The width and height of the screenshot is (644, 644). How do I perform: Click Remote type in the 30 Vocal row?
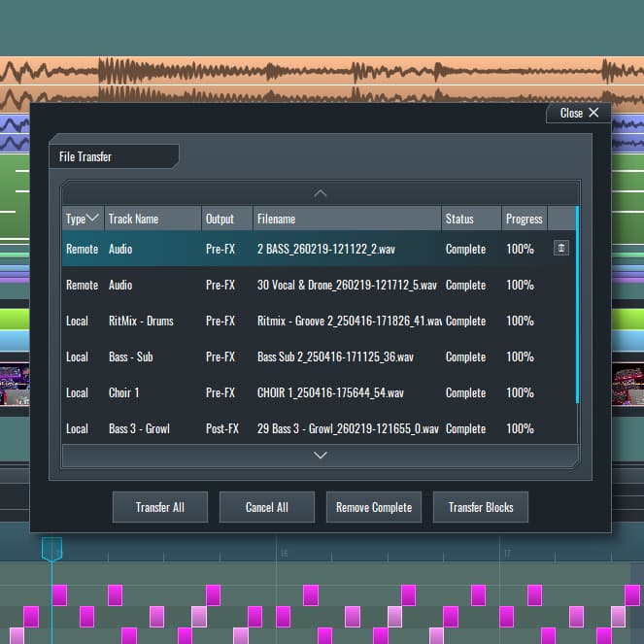pos(82,285)
